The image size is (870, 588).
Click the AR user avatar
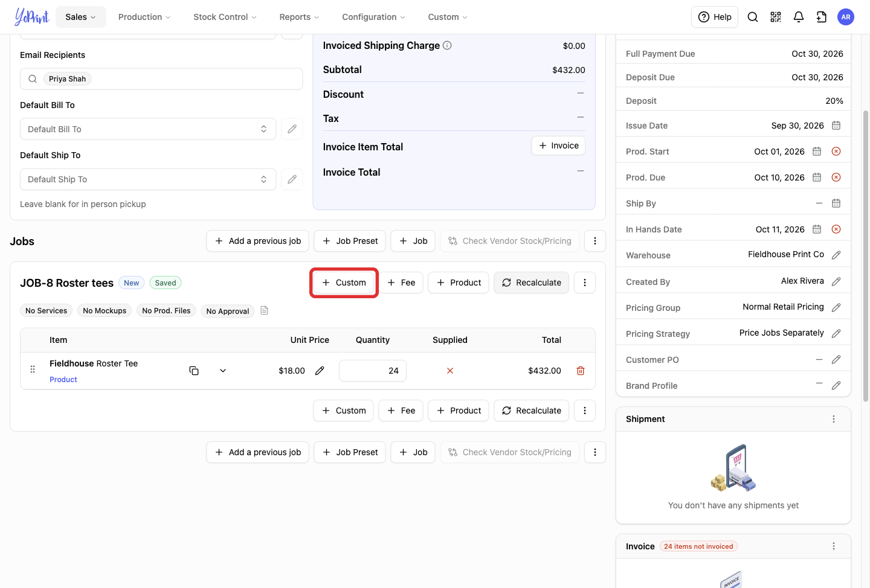(846, 17)
